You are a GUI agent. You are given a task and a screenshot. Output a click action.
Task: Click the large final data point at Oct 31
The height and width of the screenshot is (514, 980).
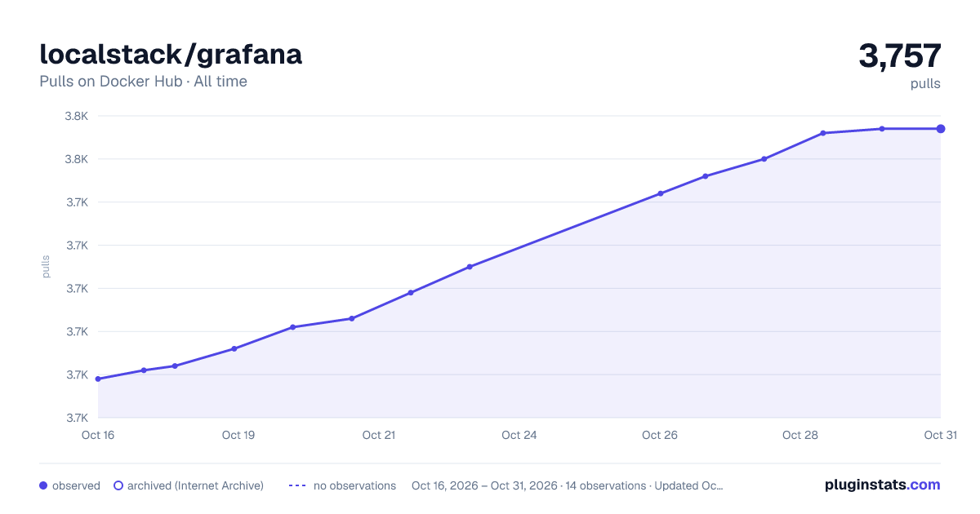pos(941,129)
